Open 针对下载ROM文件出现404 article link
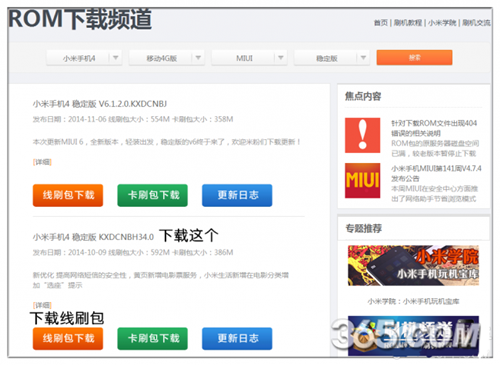The width and height of the screenshot is (500, 365). [434, 128]
